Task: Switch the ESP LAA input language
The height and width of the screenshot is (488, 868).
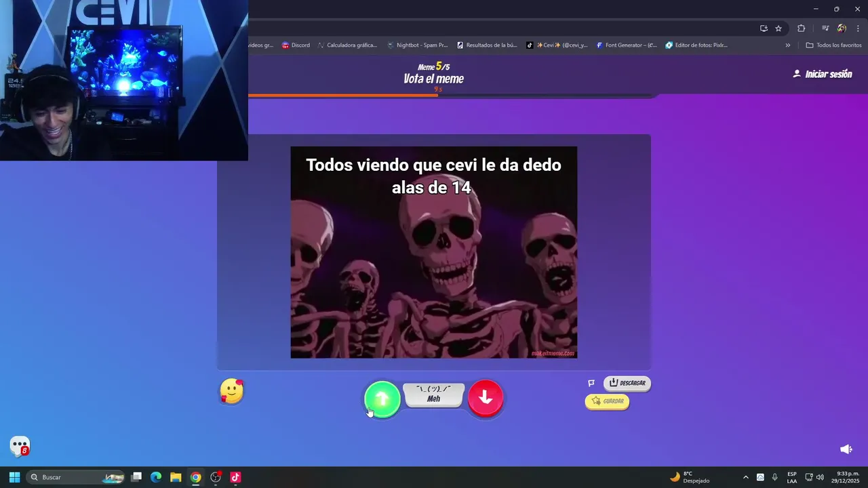Action: pos(792,477)
